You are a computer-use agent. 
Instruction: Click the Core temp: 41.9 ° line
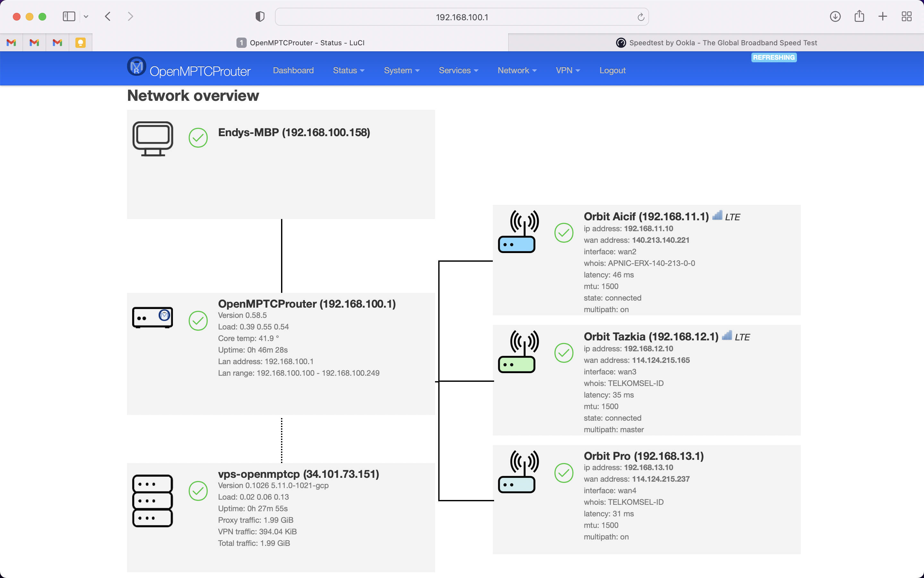[x=249, y=338]
